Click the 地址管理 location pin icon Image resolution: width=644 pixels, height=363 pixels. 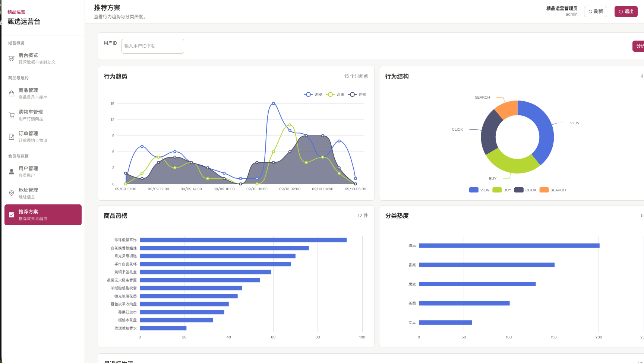12,193
